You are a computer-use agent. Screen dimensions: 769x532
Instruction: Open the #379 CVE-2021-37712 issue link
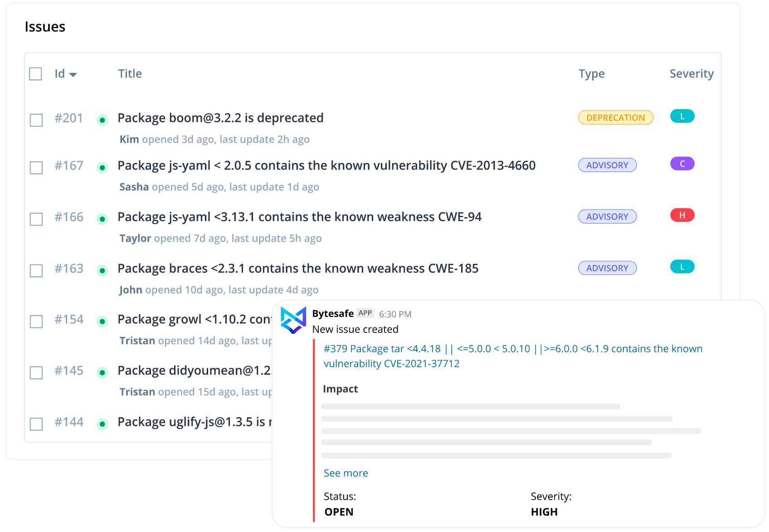coord(513,356)
